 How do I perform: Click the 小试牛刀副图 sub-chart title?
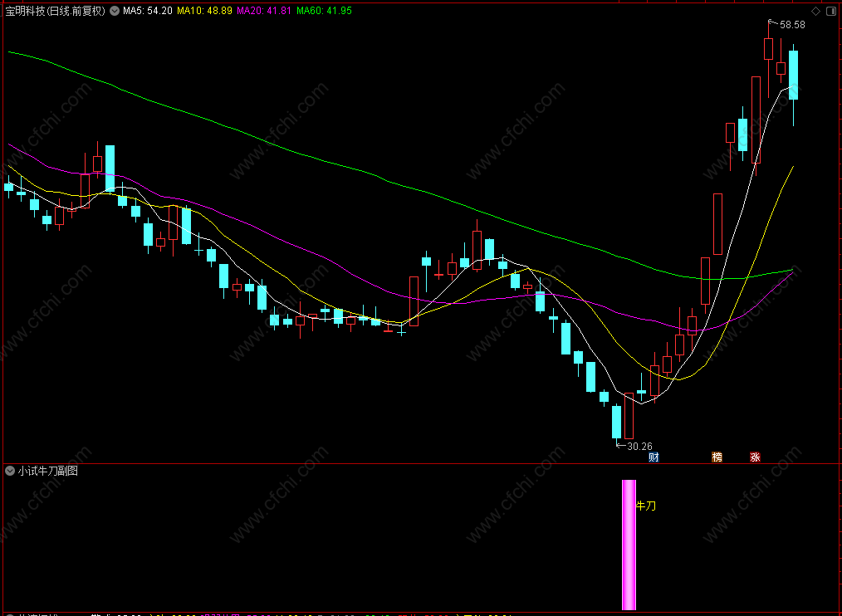coord(48,471)
